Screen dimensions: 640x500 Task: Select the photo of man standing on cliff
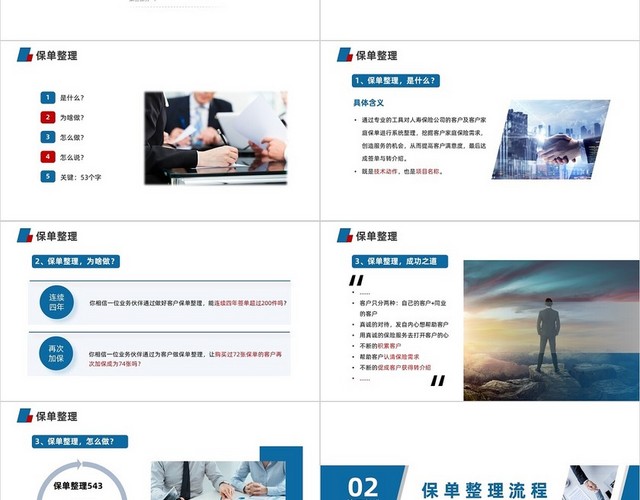[551, 330]
